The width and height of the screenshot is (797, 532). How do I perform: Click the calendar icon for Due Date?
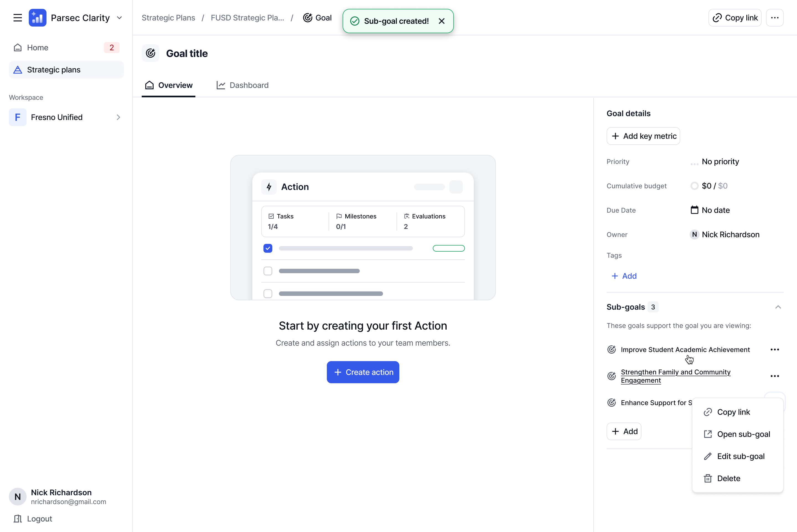[694, 210]
